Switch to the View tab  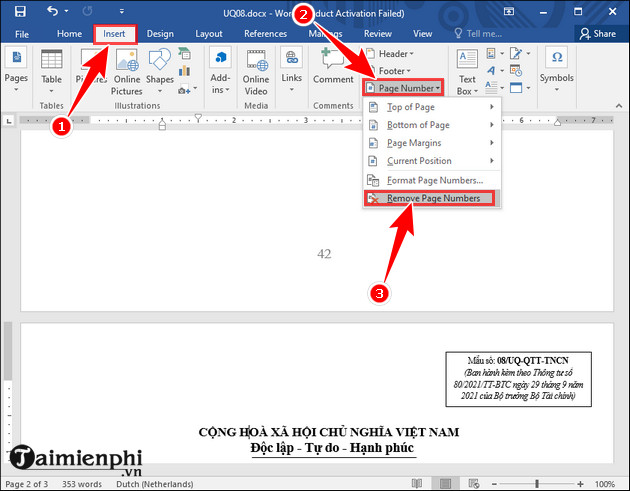point(422,34)
